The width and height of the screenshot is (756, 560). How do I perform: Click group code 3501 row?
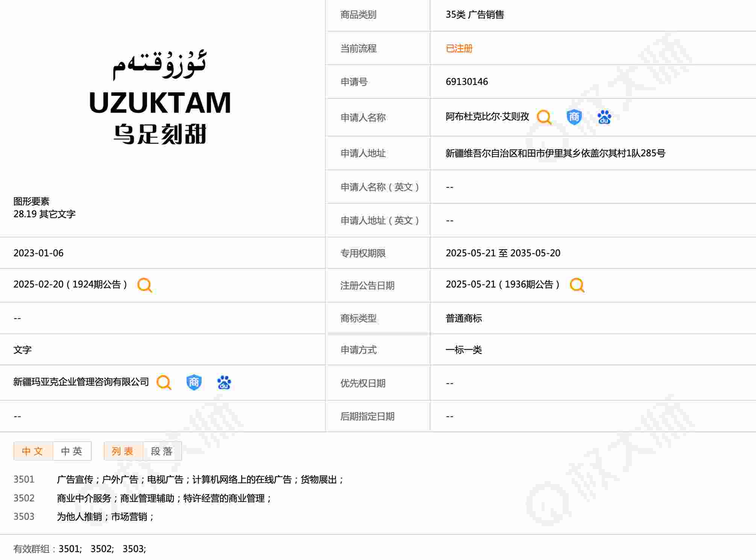[24, 479]
